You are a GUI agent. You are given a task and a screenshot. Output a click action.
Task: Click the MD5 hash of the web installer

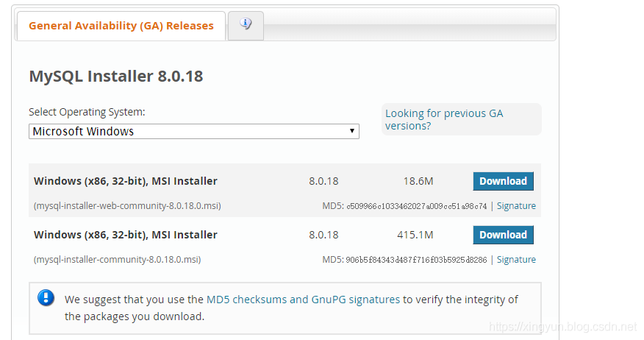pyautogui.click(x=416, y=206)
